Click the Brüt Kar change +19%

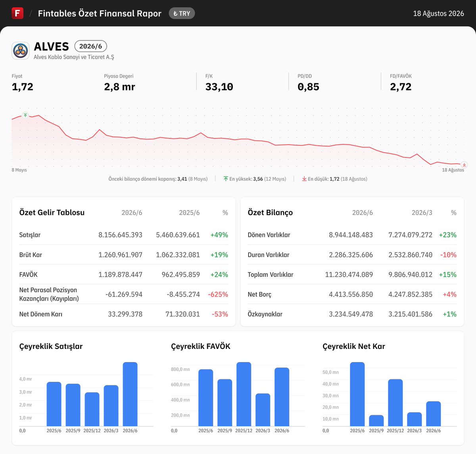219,255
